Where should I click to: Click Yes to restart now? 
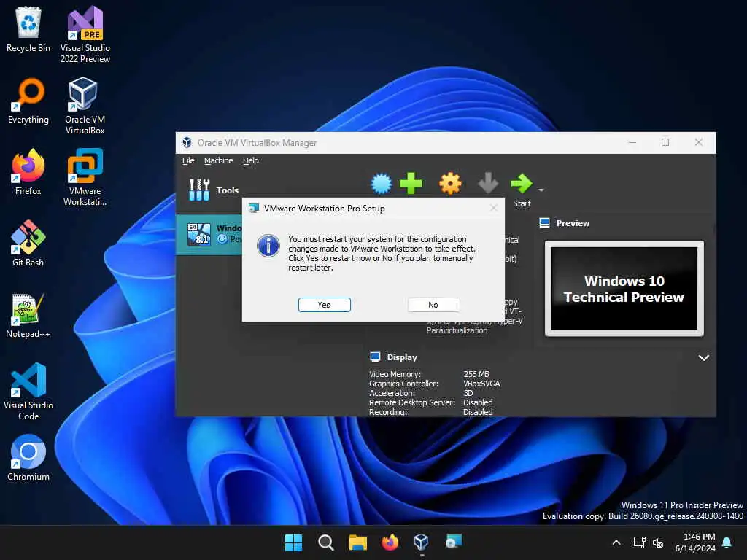tap(325, 305)
